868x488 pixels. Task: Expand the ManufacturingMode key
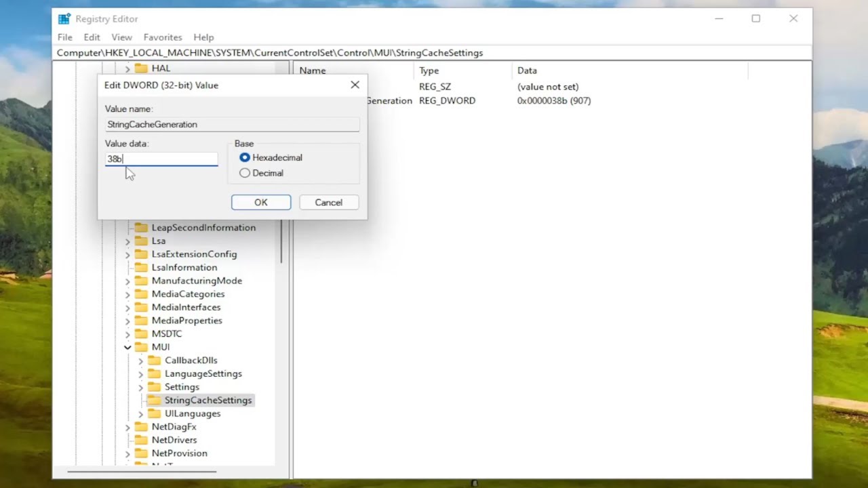127,281
